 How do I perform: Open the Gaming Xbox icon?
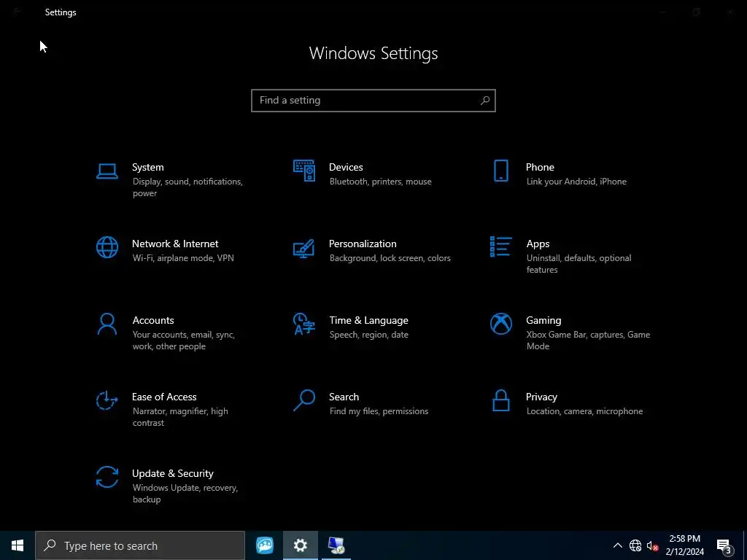pos(500,324)
